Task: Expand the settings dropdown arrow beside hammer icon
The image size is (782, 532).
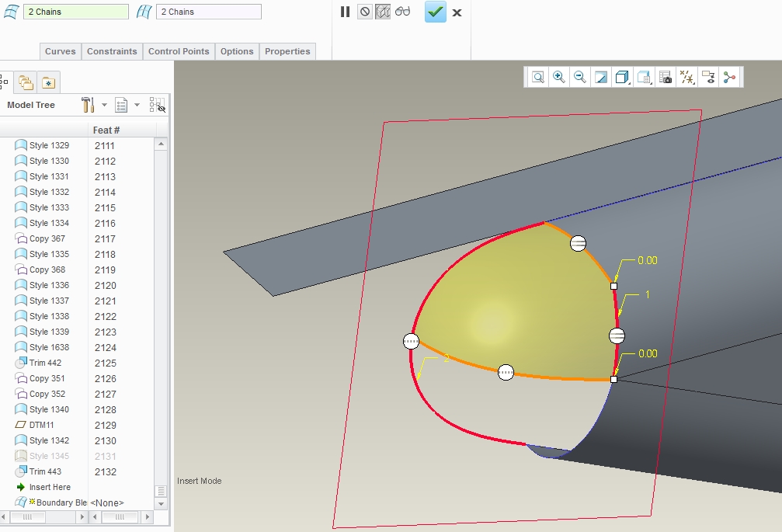Action: click(x=104, y=105)
